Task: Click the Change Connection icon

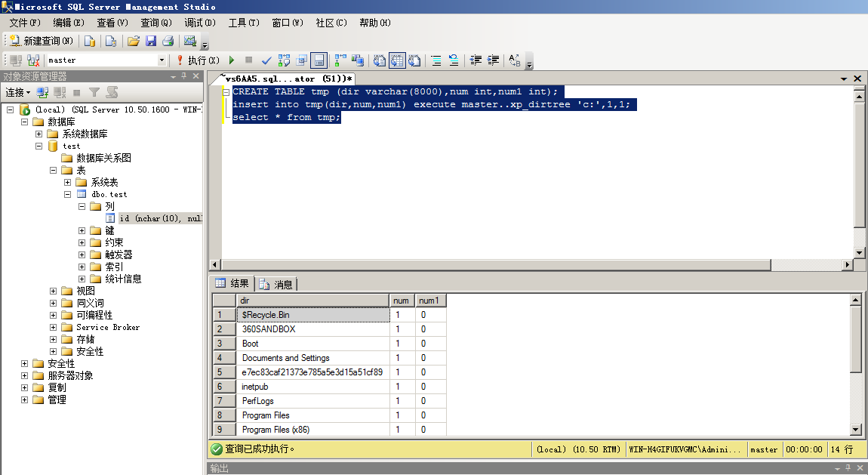Action: tap(33, 60)
